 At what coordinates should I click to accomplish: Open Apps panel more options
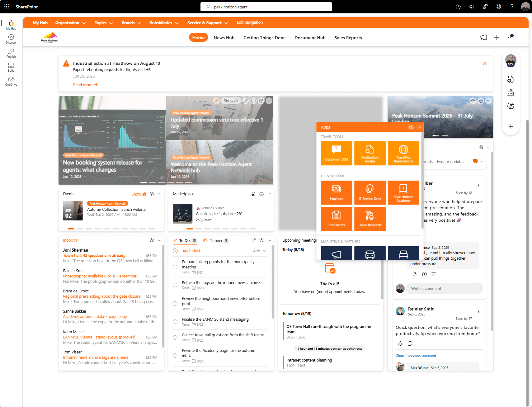[x=419, y=127]
